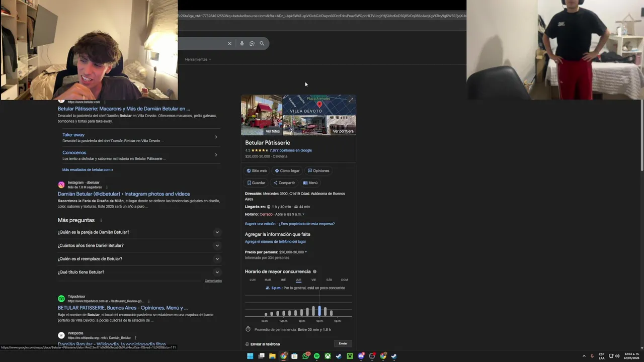
Task: Click the highlighted 6 p.m. bar in busy chart
Action: click(x=319, y=310)
